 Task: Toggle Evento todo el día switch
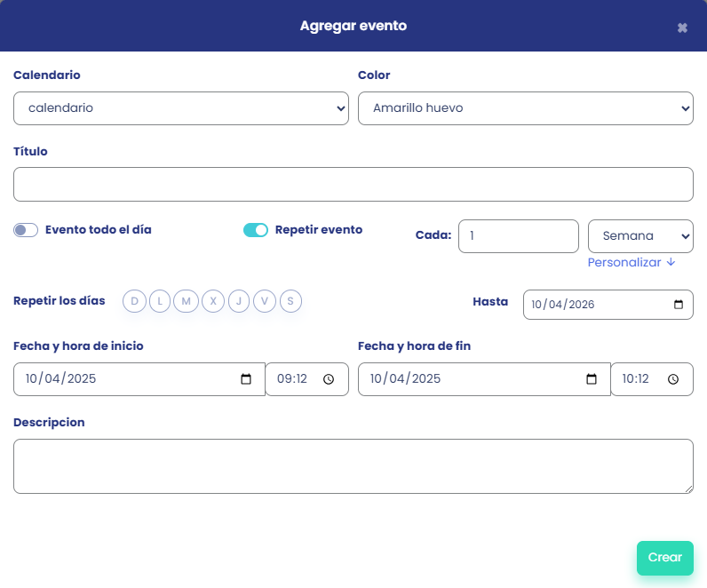[26, 230]
